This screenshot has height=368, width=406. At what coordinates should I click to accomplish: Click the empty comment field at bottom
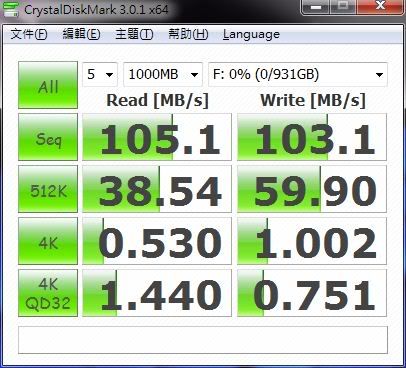point(203,340)
